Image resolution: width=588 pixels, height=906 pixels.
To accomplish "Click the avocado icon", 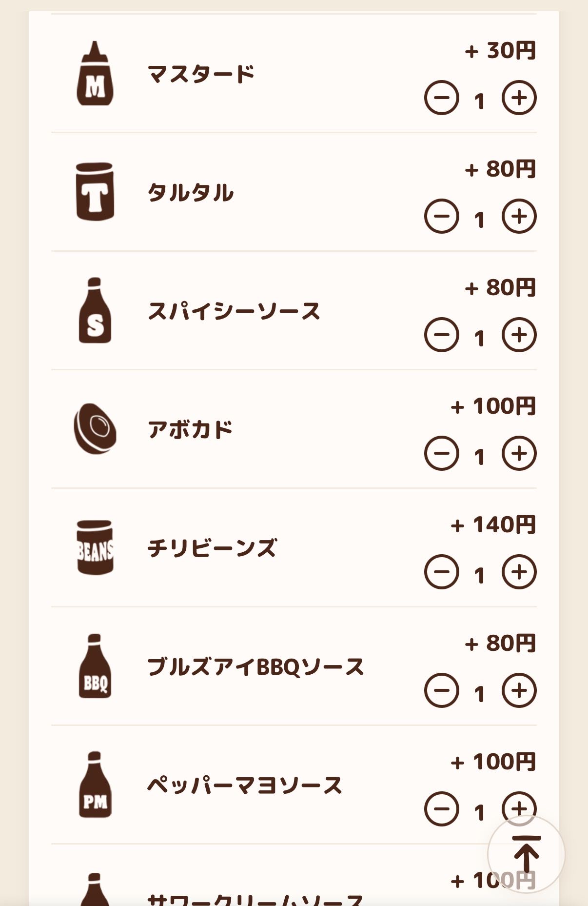I will tap(95, 429).
